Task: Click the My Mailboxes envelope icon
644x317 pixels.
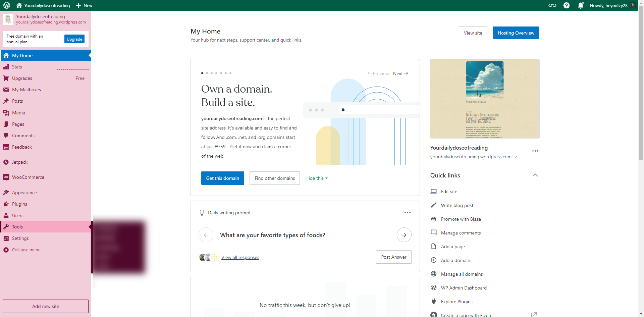Action: coord(6,90)
